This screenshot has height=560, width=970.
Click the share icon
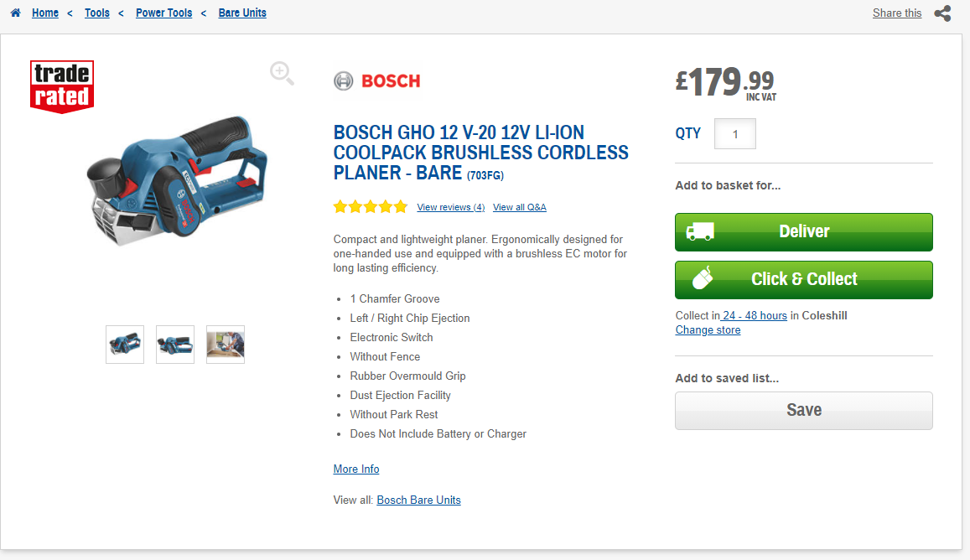point(942,13)
